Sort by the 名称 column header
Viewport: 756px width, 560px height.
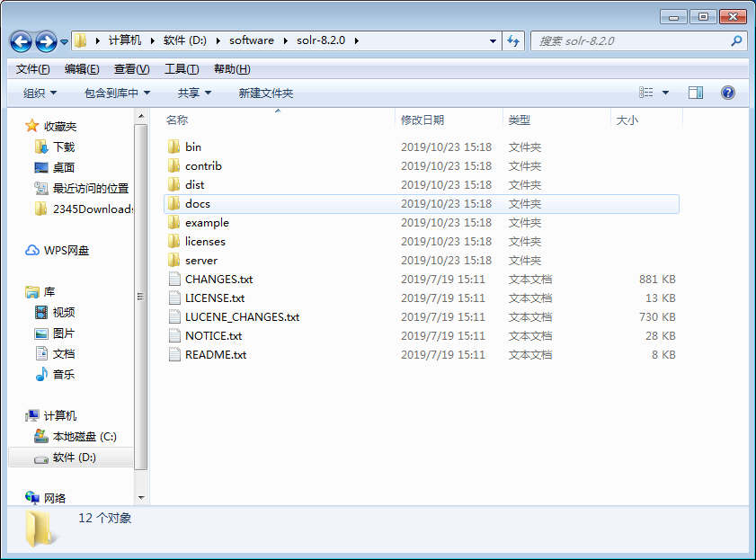coord(177,120)
